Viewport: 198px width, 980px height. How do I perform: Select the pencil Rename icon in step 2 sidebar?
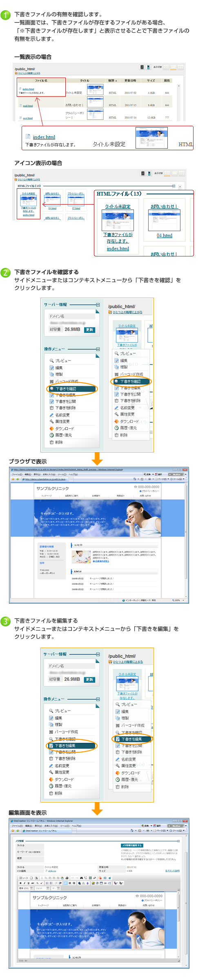point(51,415)
